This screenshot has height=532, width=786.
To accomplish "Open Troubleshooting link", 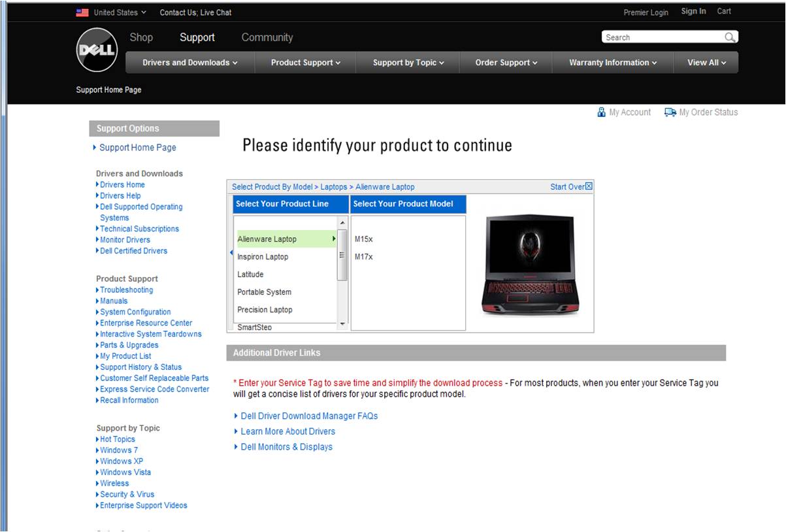I will [x=127, y=290].
